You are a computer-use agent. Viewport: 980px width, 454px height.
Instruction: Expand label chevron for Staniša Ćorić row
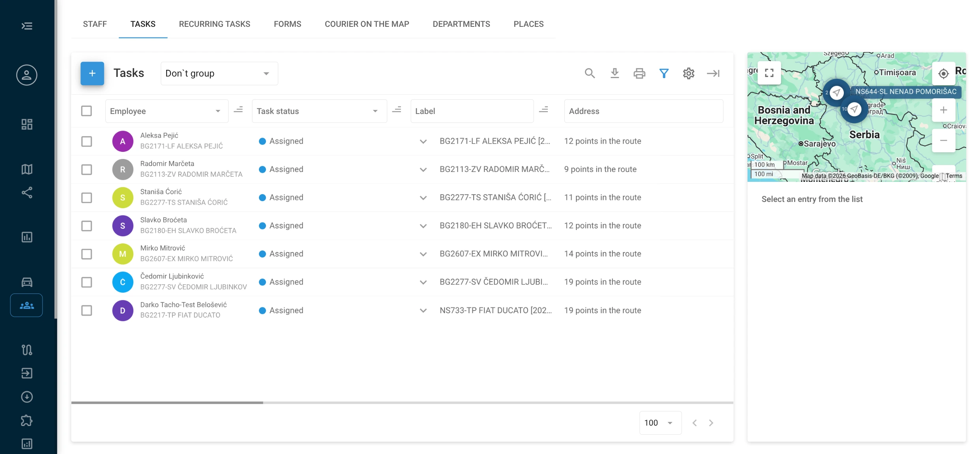pyautogui.click(x=423, y=198)
